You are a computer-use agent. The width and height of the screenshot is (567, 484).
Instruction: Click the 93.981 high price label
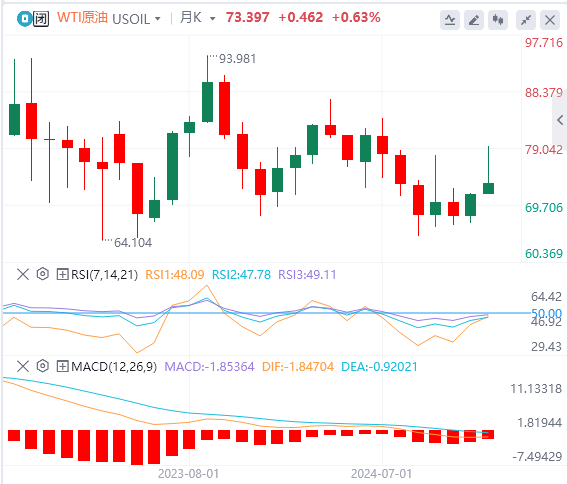(x=238, y=59)
